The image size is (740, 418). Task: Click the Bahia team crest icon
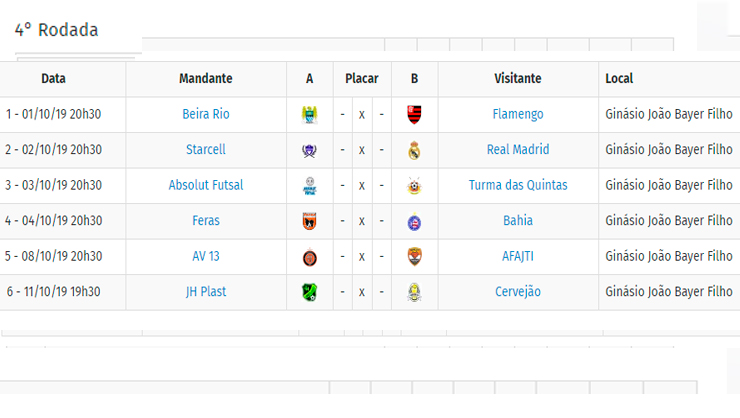(x=414, y=222)
